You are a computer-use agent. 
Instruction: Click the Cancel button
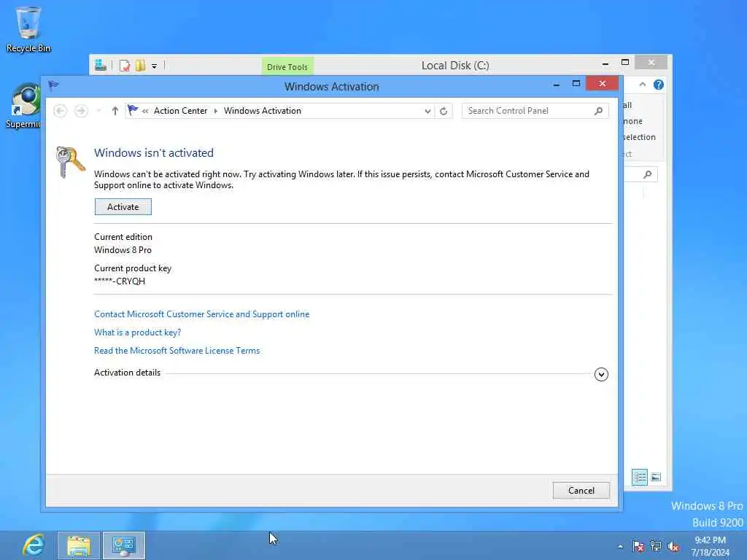coord(581,491)
